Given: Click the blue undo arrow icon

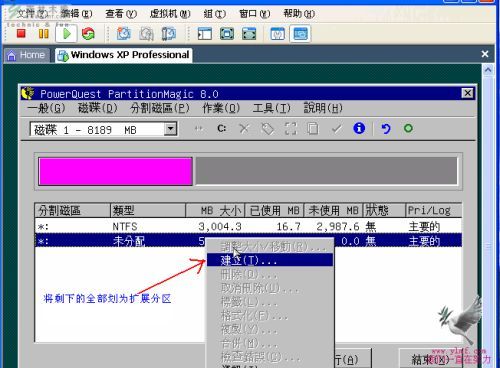Looking at the screenshot, I should tap(385, 129).
